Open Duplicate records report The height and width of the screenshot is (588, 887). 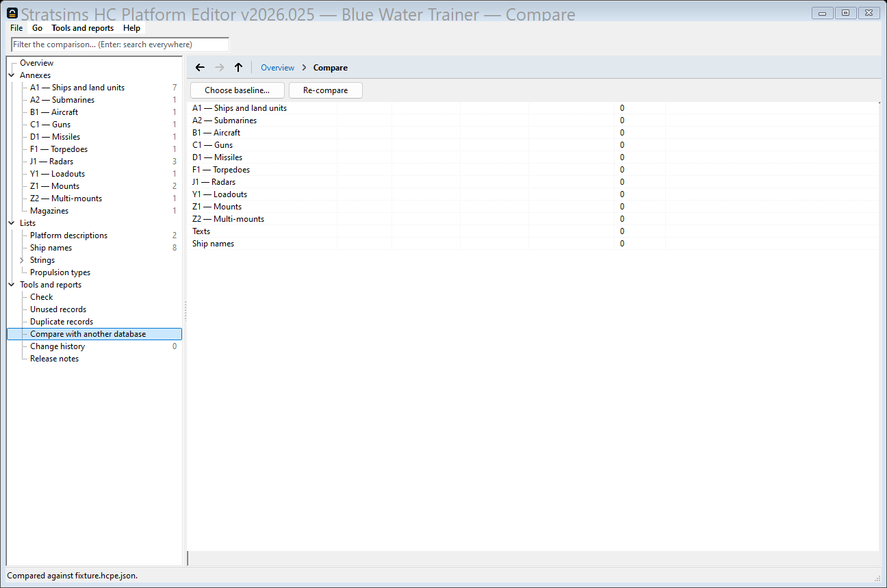(x=62, y=322)
